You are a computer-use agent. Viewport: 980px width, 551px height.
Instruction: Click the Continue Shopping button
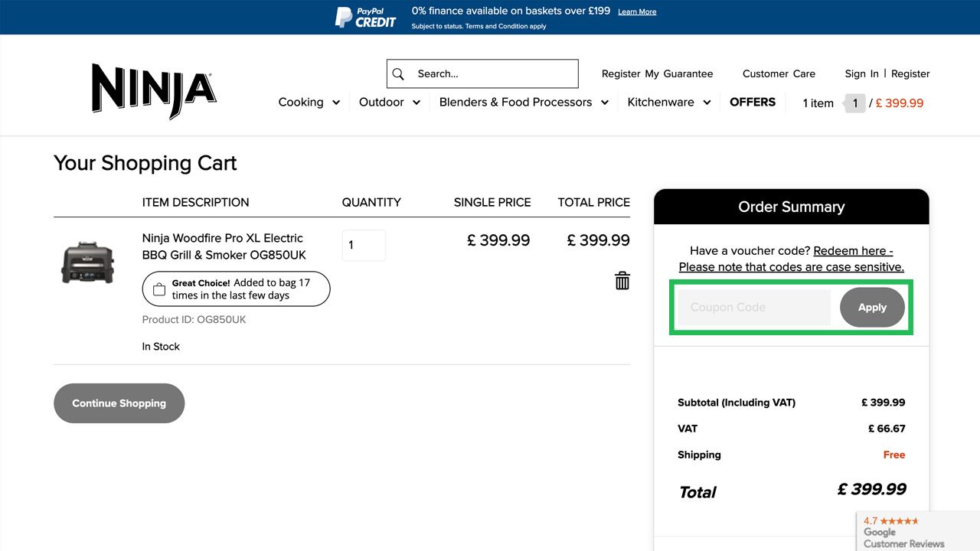click(119, 403)
